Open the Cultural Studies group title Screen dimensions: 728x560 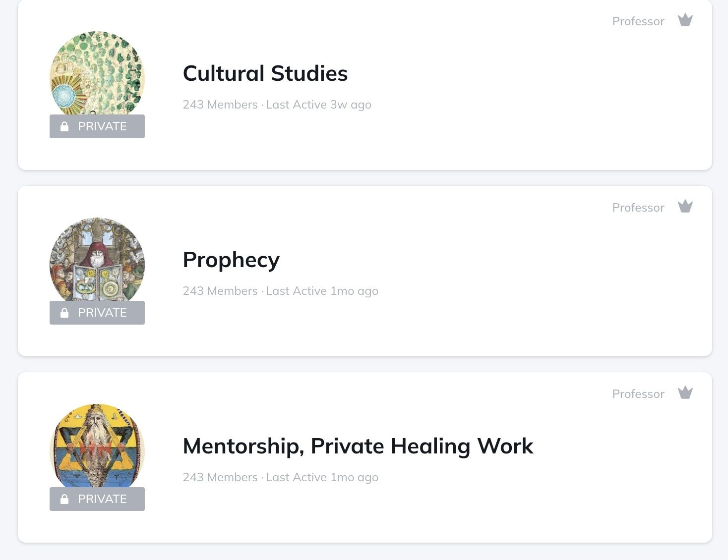click(x=265, y=73)
